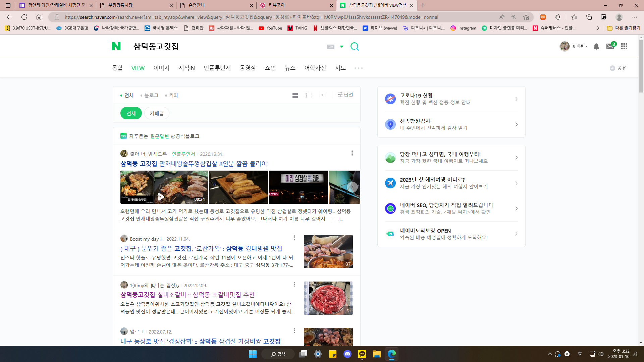The width and height of the screenshot is (644, 362).
Task: Select the 쇼핑 search tab
Action: click(270, 68)
